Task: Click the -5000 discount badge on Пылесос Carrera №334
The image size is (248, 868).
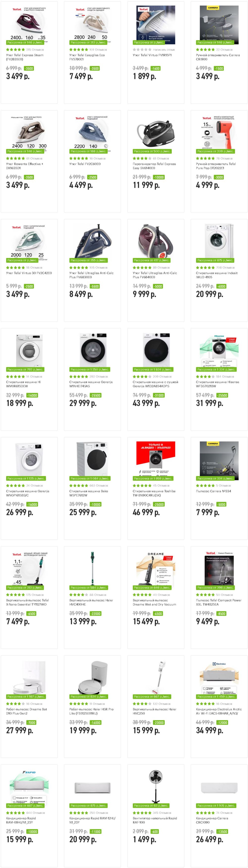Action: [x=221, y=504]
